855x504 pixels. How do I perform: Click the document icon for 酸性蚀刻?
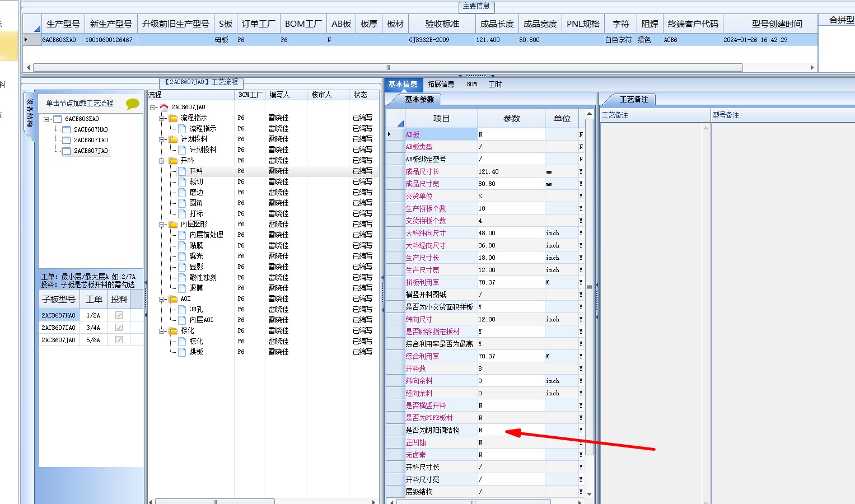tap(182, 277)
